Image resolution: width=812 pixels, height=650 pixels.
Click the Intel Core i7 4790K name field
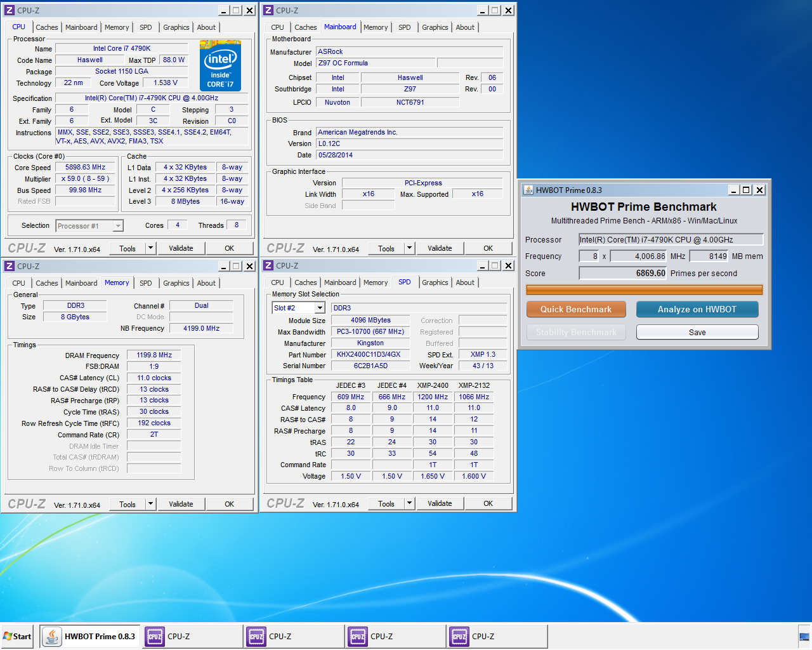[x=122, y=48]
